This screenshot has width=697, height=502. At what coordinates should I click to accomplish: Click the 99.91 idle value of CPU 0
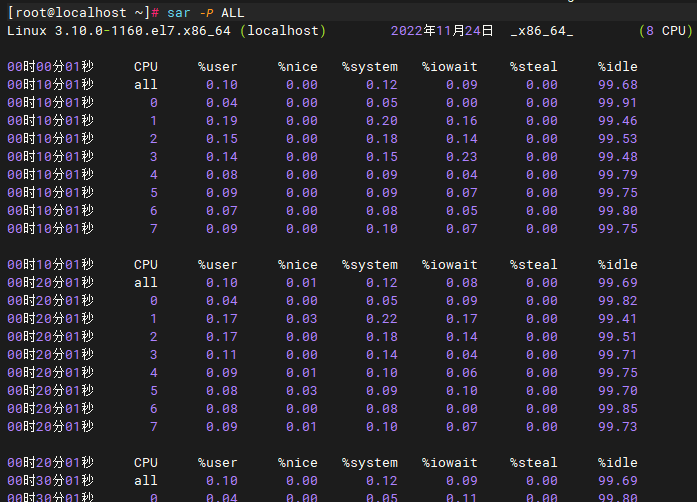tap(617, 103)
